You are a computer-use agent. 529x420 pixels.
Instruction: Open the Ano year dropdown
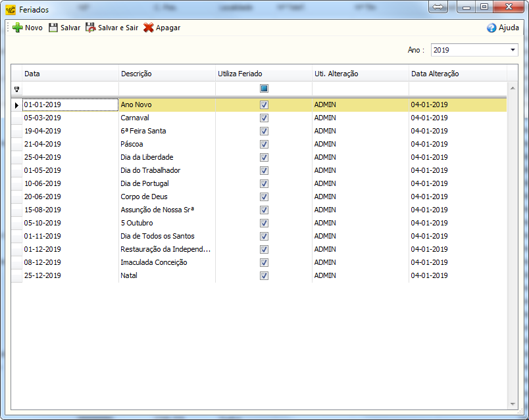click(513, 50)
